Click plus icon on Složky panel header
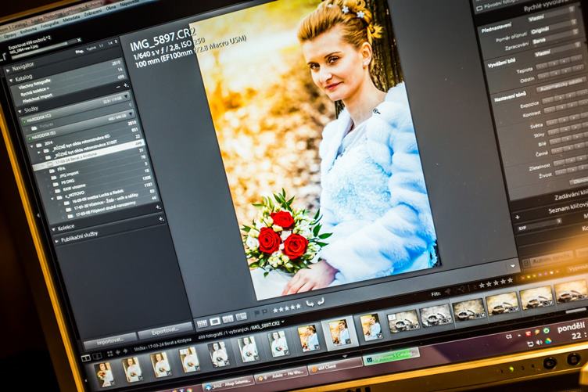The height and width of the screenshot is (392, 588). (x=126, y=86)
